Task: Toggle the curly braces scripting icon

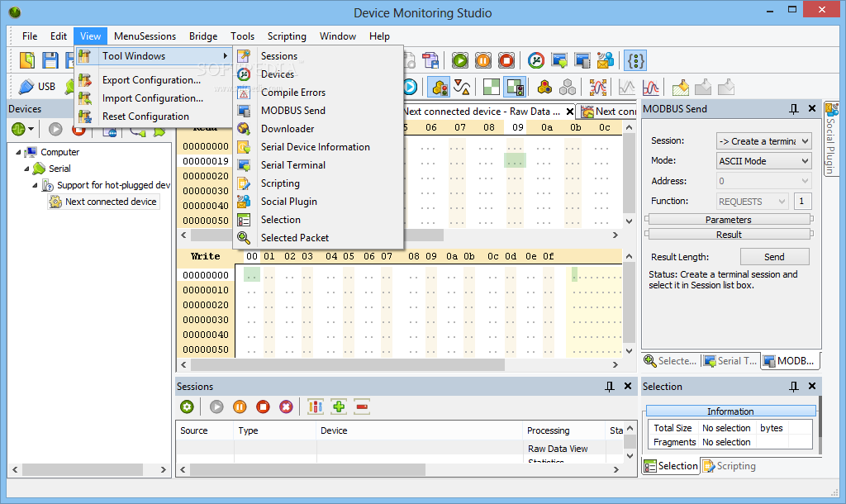Action: pos(635,60)
